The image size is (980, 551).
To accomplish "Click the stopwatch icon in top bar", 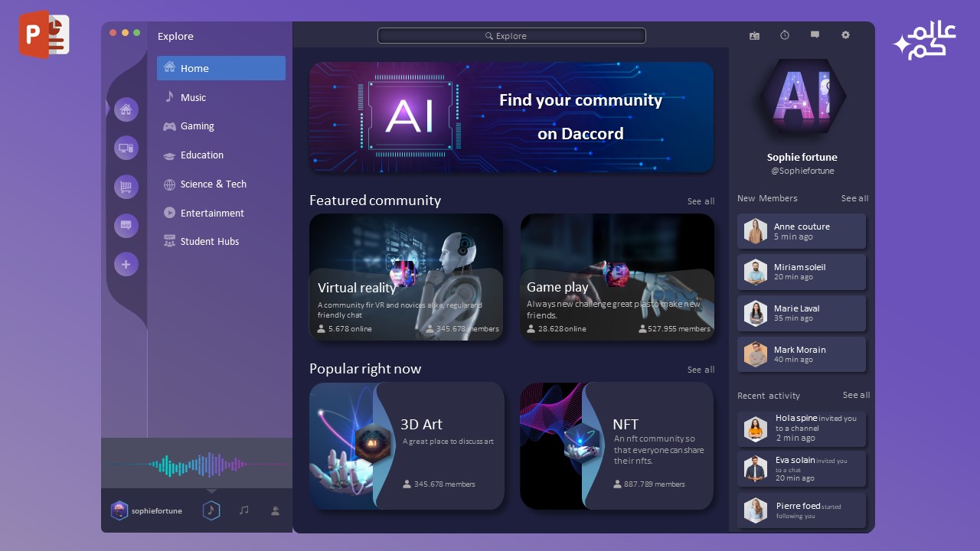I will coord(785,35).
